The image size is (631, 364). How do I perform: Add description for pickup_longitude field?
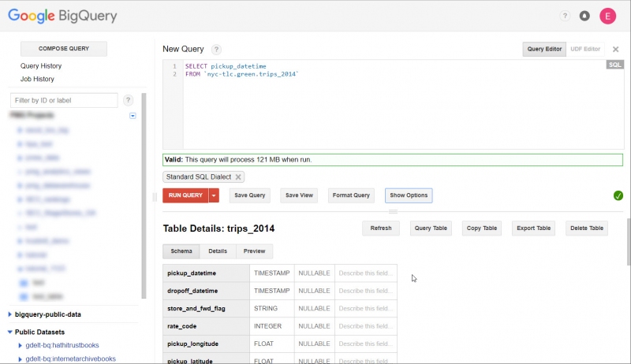click(366, 344)
